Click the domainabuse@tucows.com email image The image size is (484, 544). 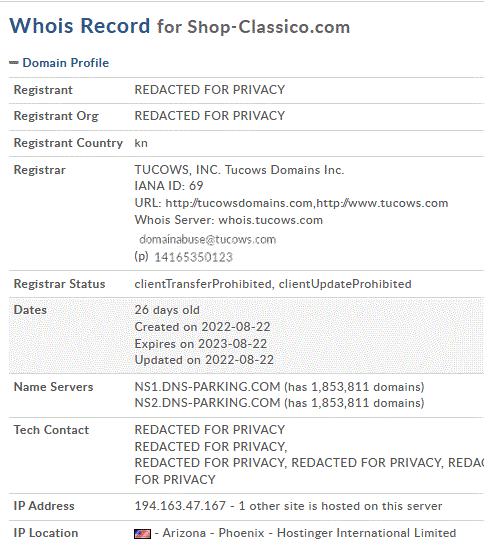pos(207,239)
